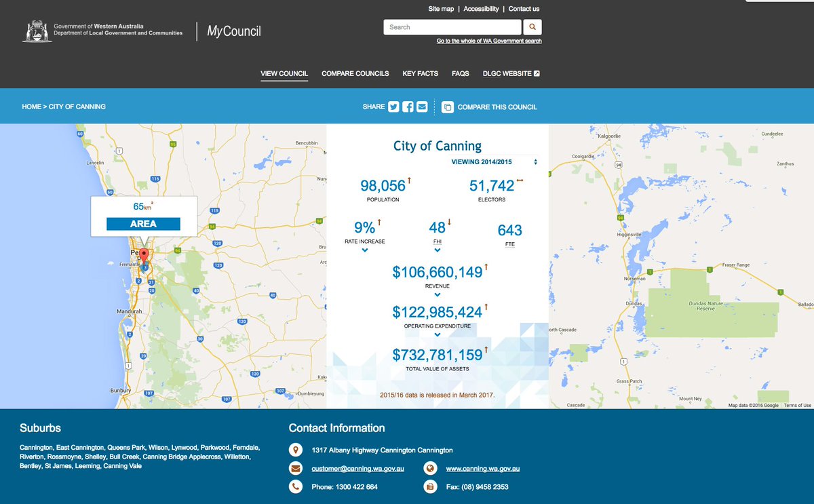Follow the whole of WA Government search link
Image resolution: width=814 pixels, height=504 pixels.
[x=488, y=41]
